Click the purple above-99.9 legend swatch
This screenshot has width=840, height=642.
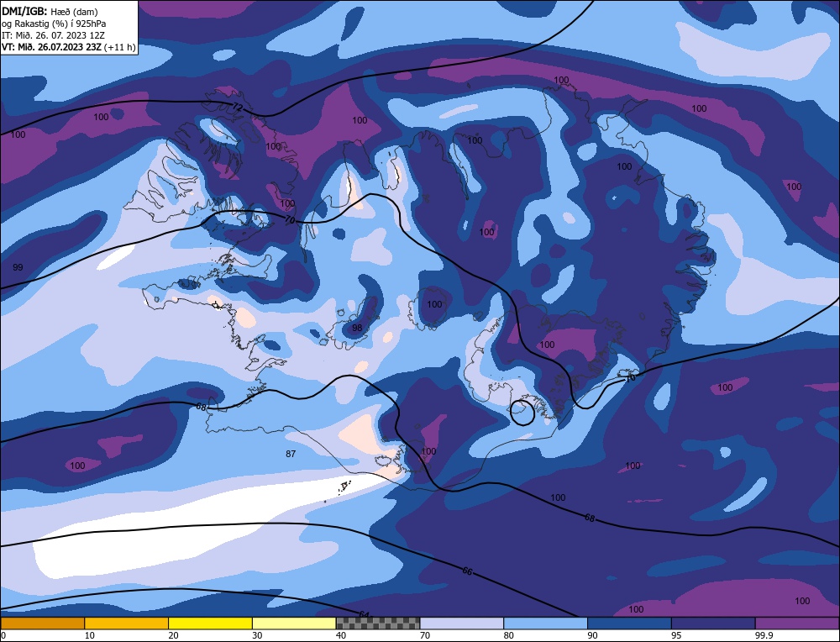(797, 624)
